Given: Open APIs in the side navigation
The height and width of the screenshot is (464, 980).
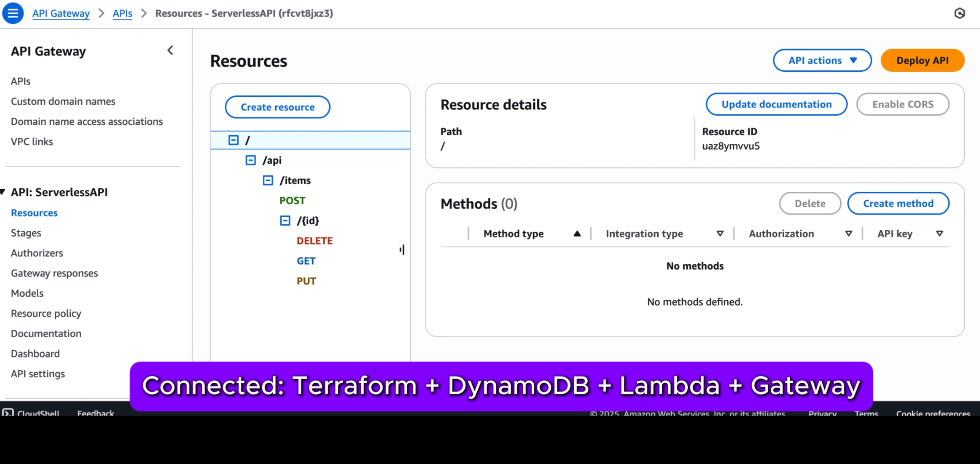Looking at the screenshot, I should click(20, 81).
